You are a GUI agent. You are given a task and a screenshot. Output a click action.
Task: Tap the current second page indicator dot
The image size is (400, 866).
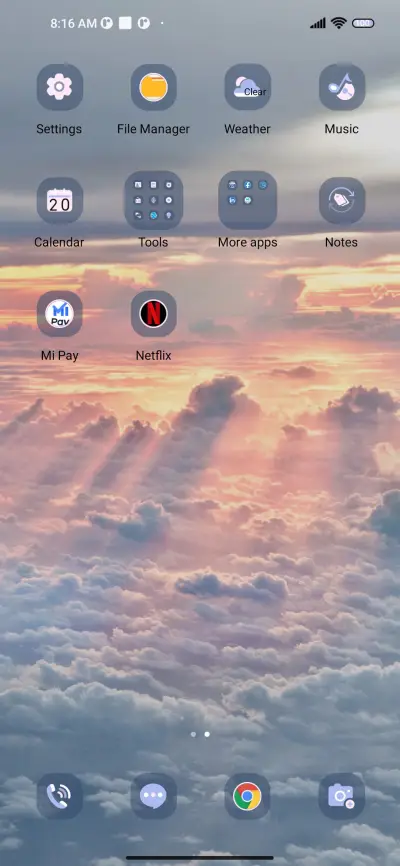[x=207, y=735]
